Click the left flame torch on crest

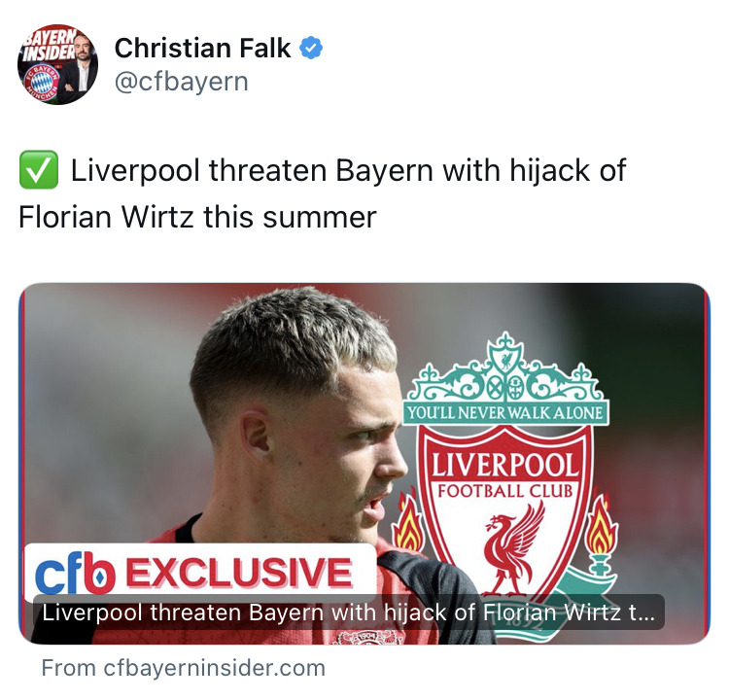[x=408, y=521]
